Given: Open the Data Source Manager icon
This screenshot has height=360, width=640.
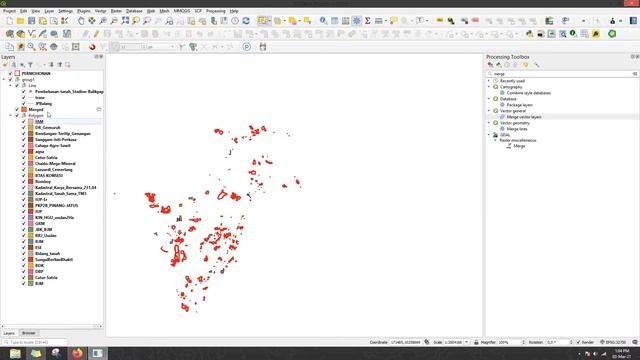Looking at the screenshot, I should [x=9, y=34].
